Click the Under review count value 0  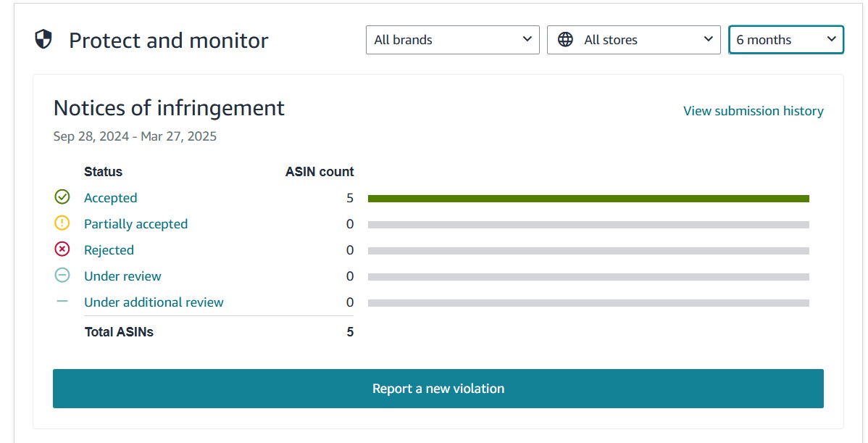click(x=350, y=276)
